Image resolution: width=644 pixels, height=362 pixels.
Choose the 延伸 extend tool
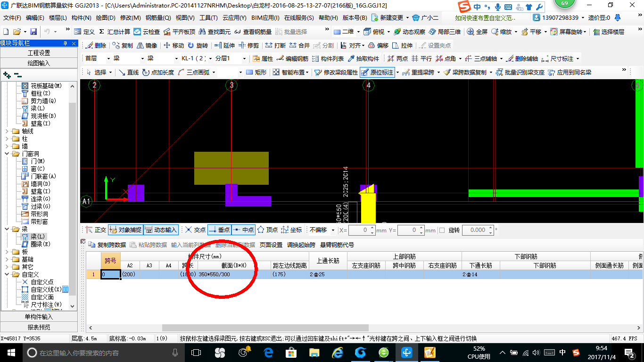coord(224,46)
